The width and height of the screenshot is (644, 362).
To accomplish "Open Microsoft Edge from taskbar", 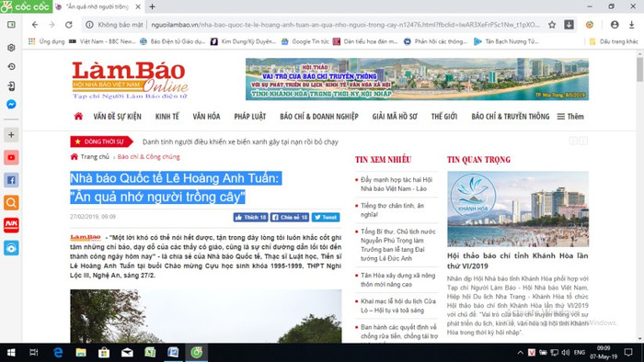I will 58,353.
